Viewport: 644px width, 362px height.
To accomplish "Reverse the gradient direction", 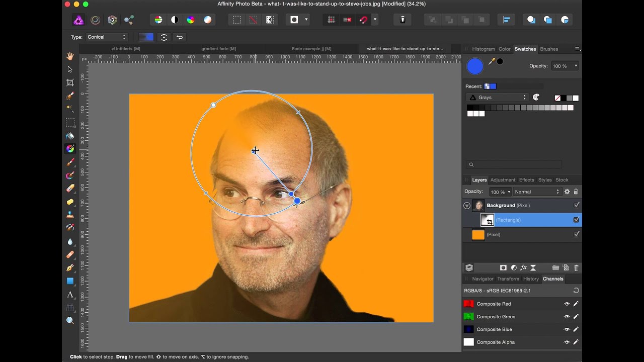I will (180, 37).
